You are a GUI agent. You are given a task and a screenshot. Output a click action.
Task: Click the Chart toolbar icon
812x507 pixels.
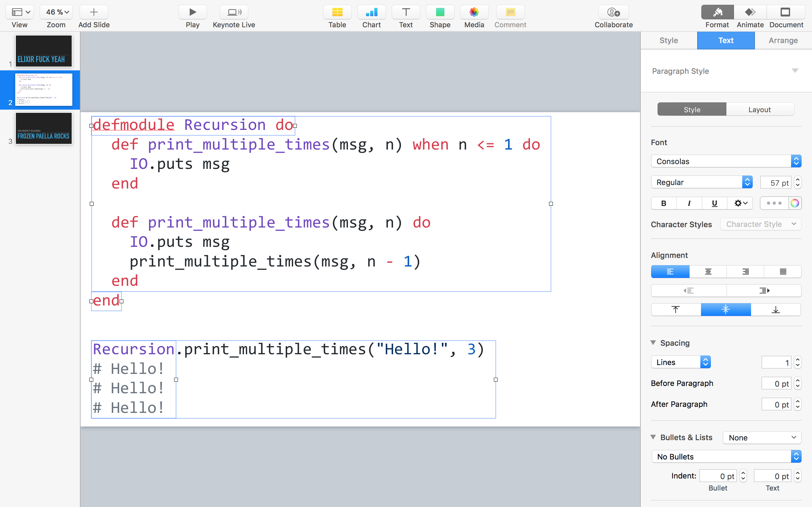[x=371, y=12]
